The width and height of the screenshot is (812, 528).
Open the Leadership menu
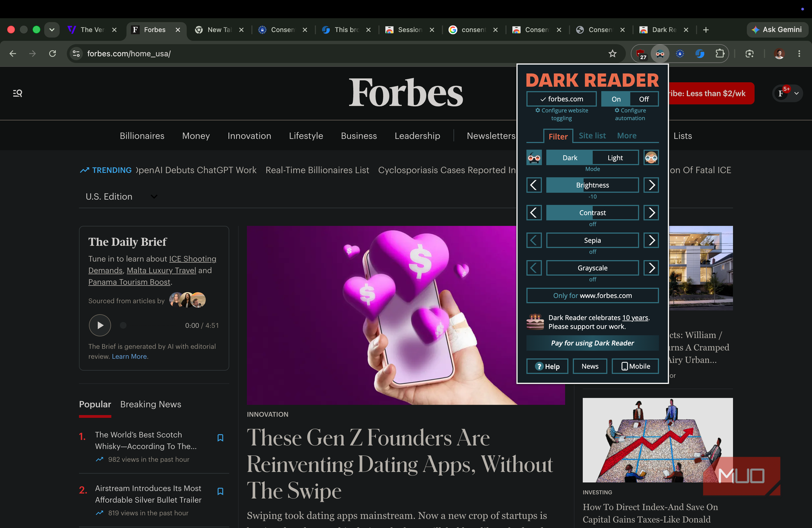pos(417,136)
